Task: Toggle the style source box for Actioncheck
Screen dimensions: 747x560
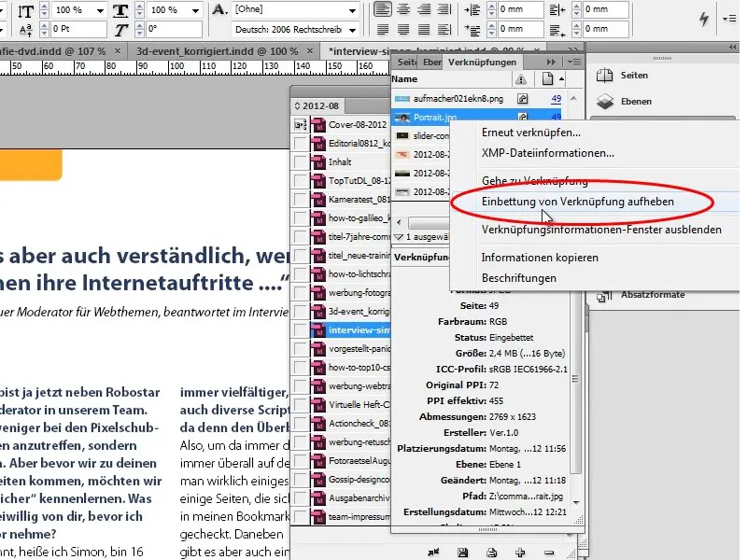Action: pyautogui.click(x=300, y=424)
